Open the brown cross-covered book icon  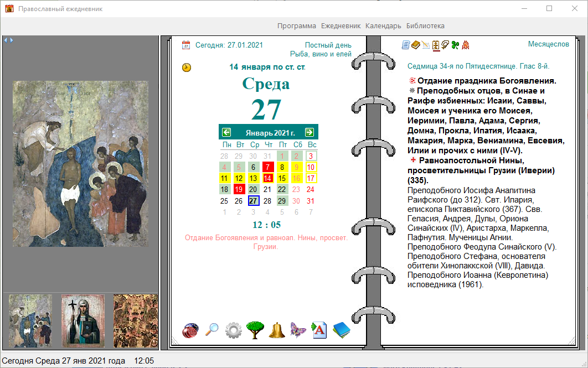click(415, 45)
